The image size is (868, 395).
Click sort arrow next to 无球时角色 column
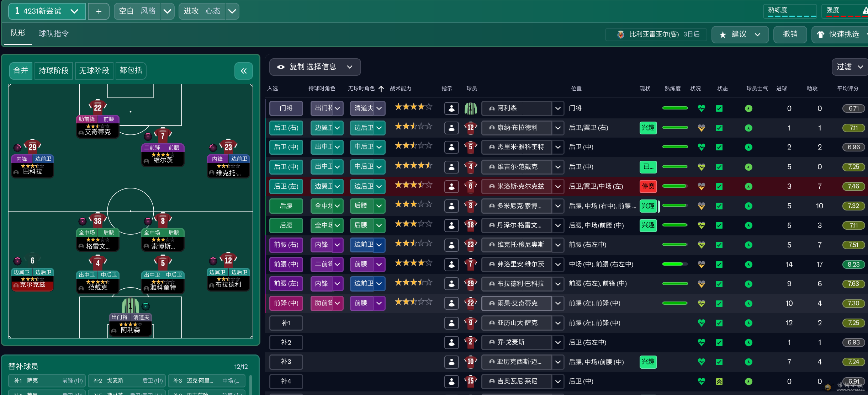coord(381,89)
